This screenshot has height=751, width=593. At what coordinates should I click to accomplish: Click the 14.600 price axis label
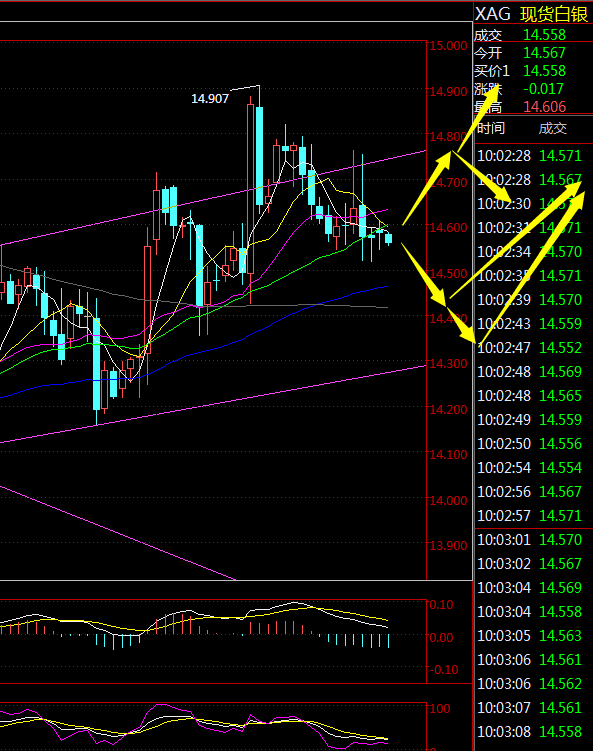click(448, 228)
